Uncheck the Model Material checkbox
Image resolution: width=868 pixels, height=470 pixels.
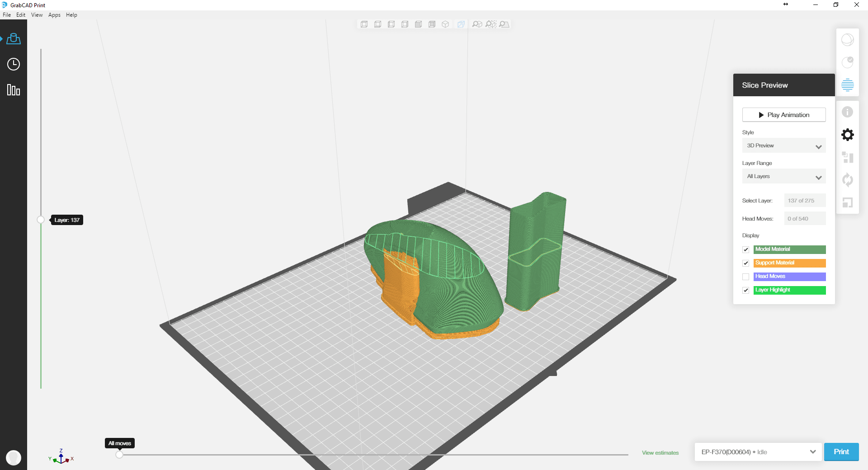[746, 249]
